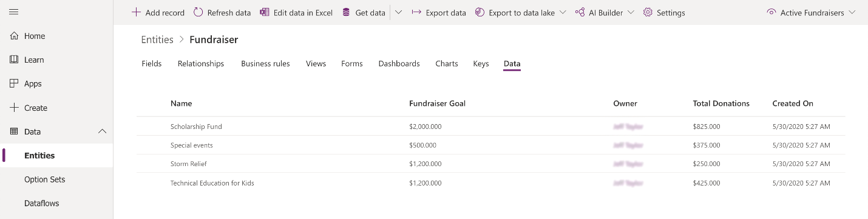Click the AI Builder icon
Image resolution: width=868 pixels, height=219 pixels.
click(580, 12)
